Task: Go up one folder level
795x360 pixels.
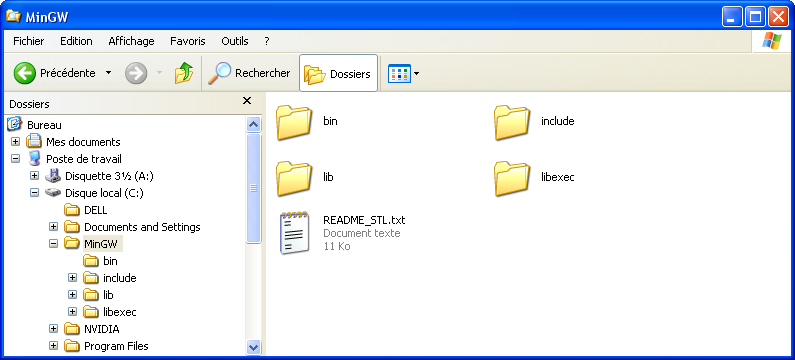Action: [x=184, y=74]
